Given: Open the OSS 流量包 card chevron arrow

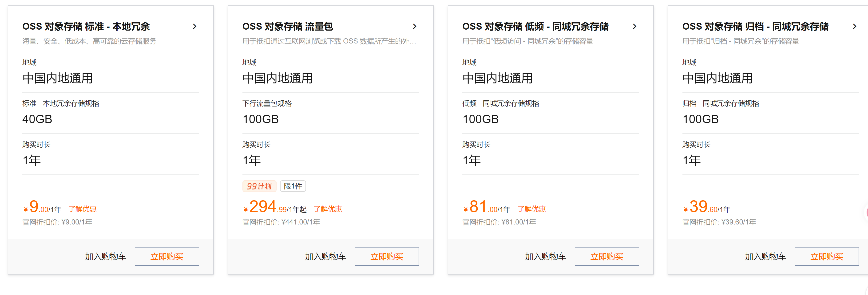Looking at the screenshot, I should click(414, 26).
